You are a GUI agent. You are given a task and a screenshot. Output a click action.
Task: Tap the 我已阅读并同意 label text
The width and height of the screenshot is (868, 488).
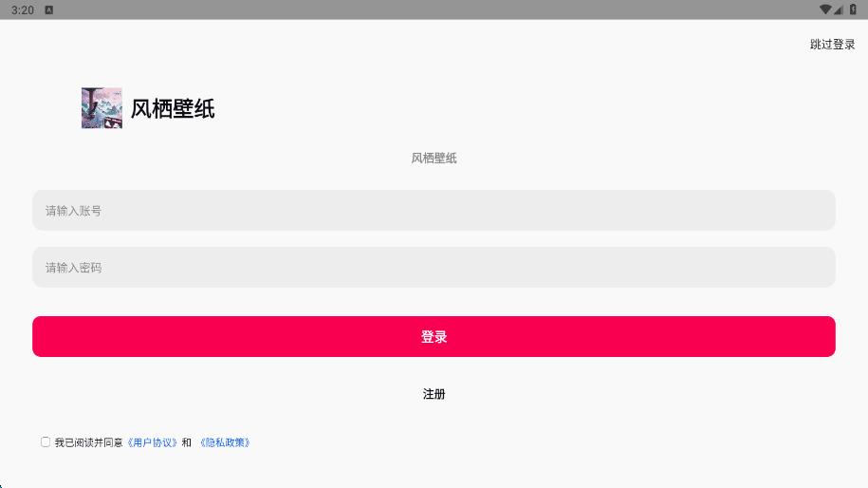(88, 442)
